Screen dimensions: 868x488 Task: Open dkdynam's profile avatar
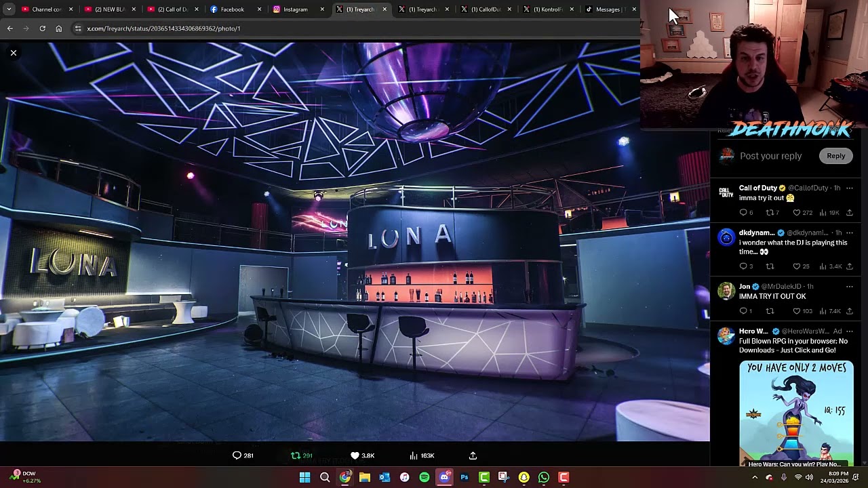pyautogui.click(x=726, y=237)
